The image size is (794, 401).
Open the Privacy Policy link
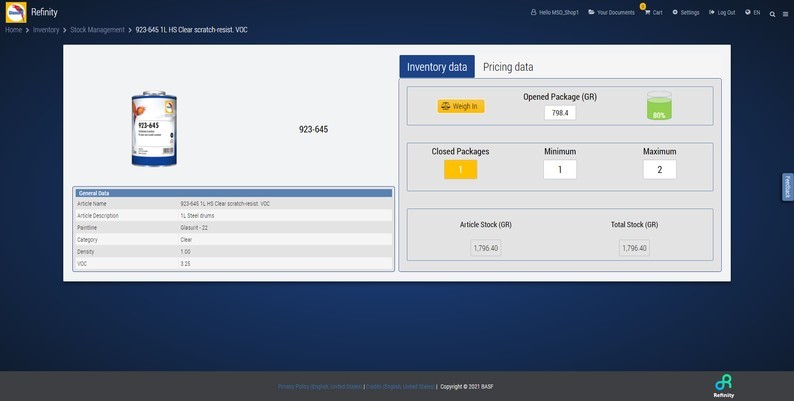click(320, 387)
